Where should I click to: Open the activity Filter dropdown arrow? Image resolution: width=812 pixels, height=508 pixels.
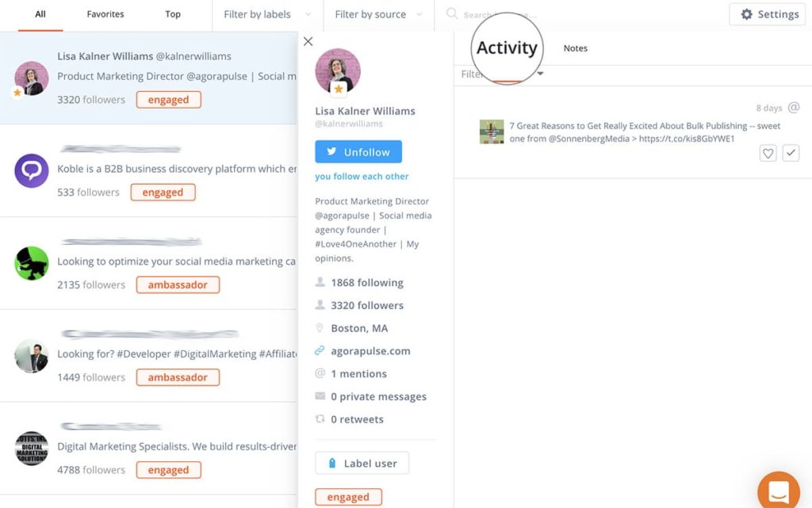pyautogui.click(x=540, y=74)
